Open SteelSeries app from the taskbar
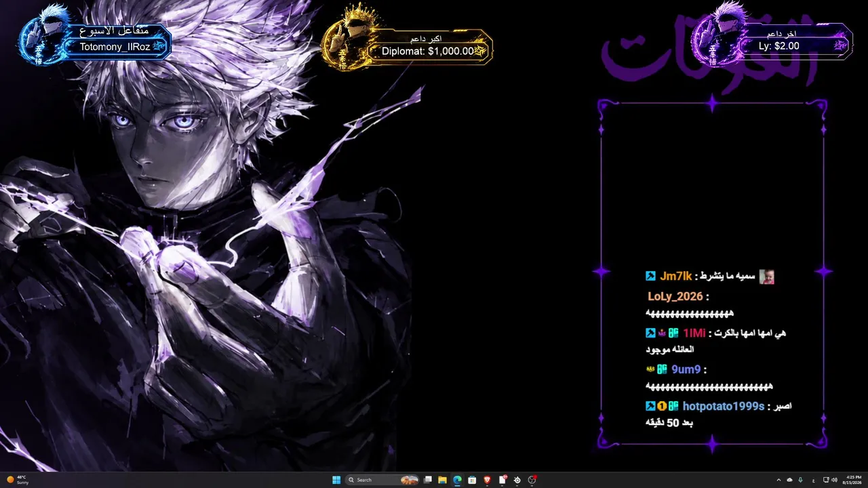The image size is (868, 488). coord(517,480)
